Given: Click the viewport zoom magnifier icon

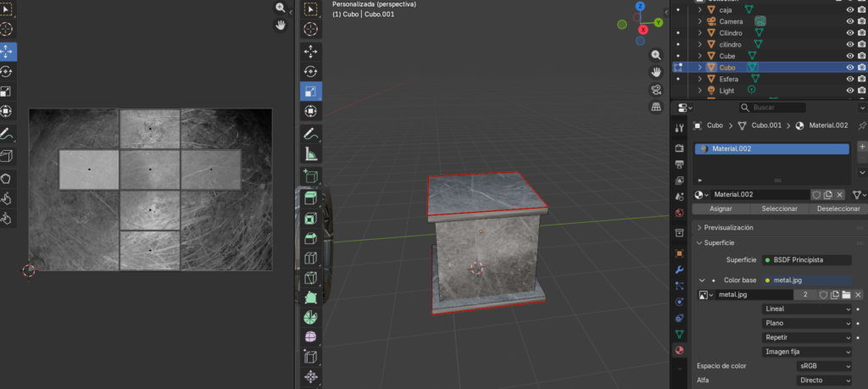Looking at the screenshot, I should [x=656, y=54].
